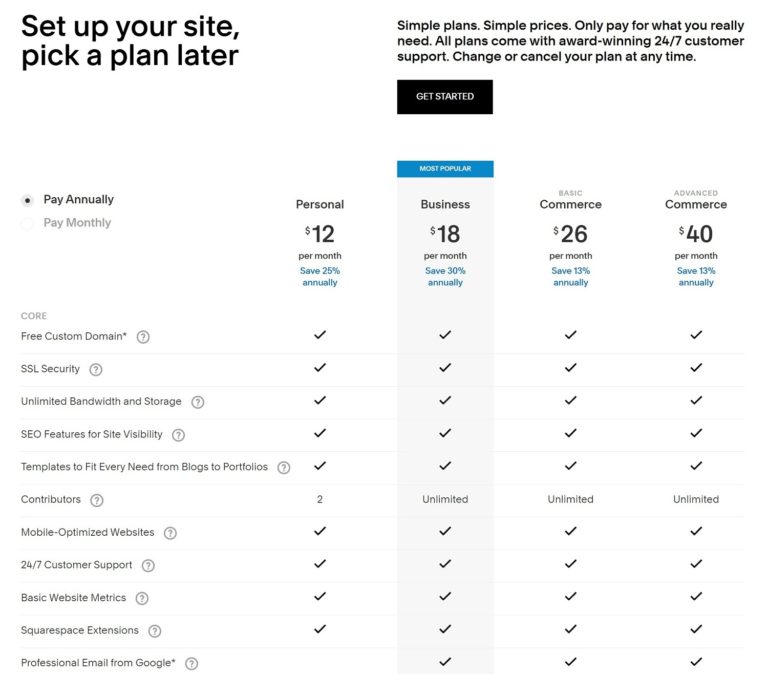
Task: Click help icon for 24/7 Customer Support
Action: click(x=148, y=565)
